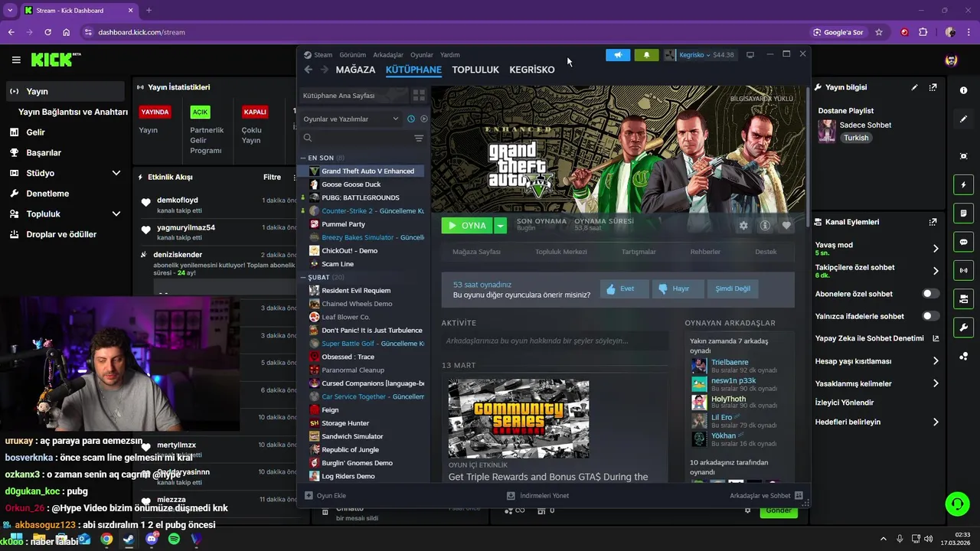Screen dimensions: 980x551
Task: Expand Yasaklanmış kelimeler settings
Action: (x=936, y=383)
